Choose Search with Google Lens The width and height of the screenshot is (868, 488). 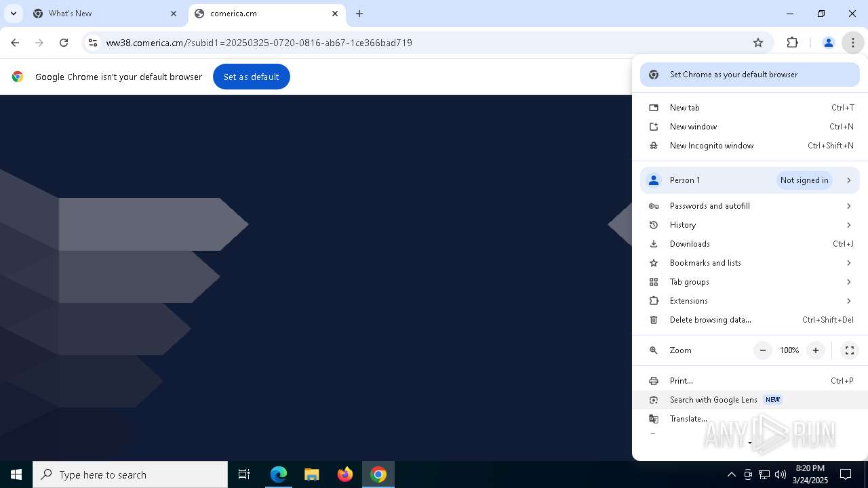coord(750,400)
